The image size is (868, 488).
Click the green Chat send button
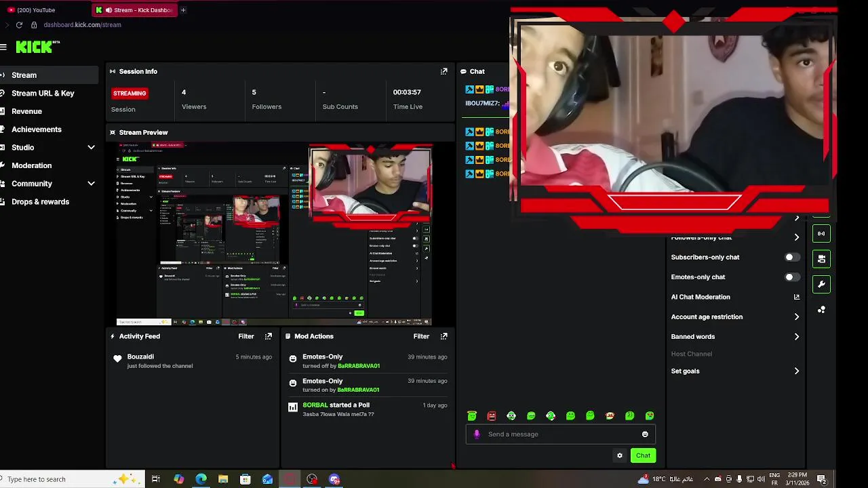(643, 455)
